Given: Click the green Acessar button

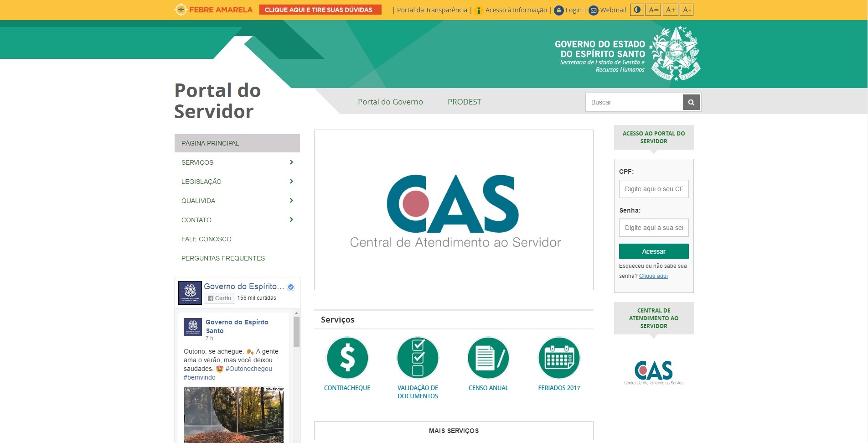Looking at the screenshot, I should point(654,251).
